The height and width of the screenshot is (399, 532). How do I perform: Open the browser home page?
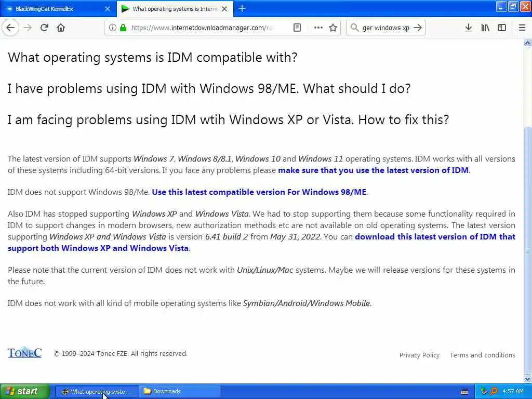pos(61,28)
